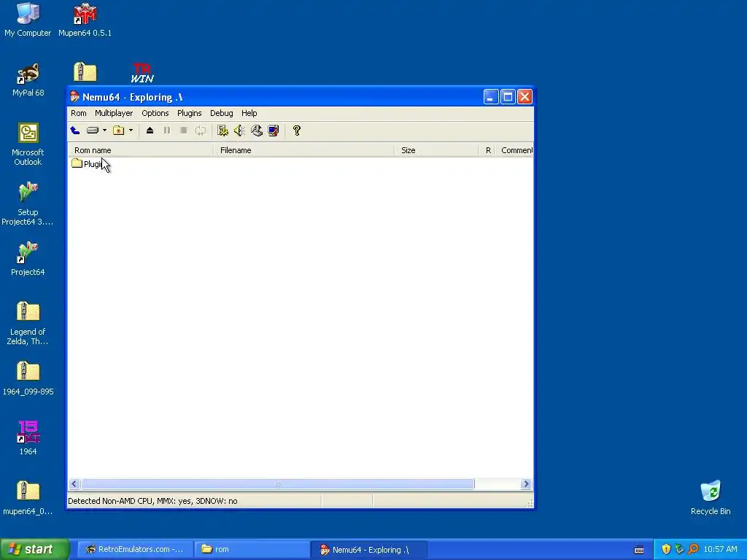Go up one directory with the blue arrow

(75, 131)
